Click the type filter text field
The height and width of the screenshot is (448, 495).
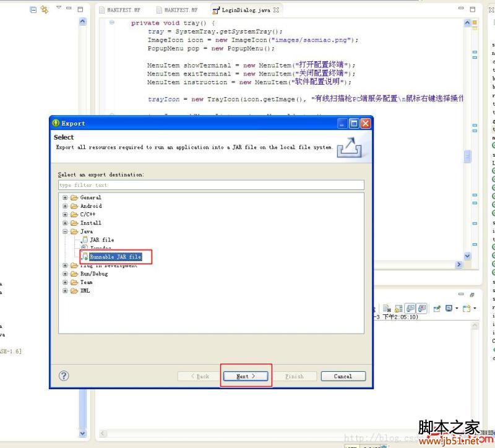(210, 185)
